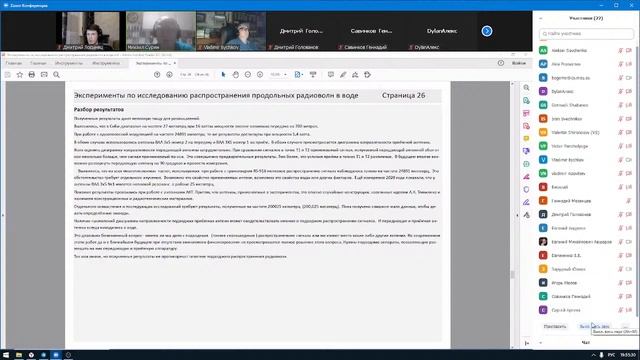
Task: Click the email envelope icon in Acrobat toolbar
Action: (44, 75)
